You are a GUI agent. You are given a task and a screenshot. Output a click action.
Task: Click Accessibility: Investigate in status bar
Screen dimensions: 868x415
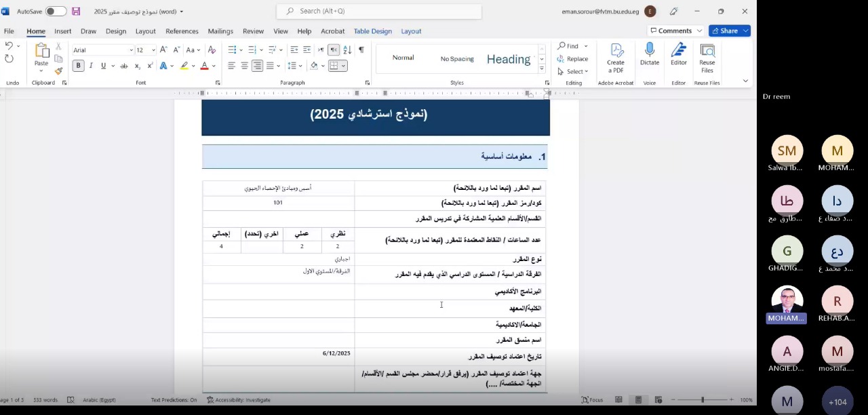[x=239, y=400]
